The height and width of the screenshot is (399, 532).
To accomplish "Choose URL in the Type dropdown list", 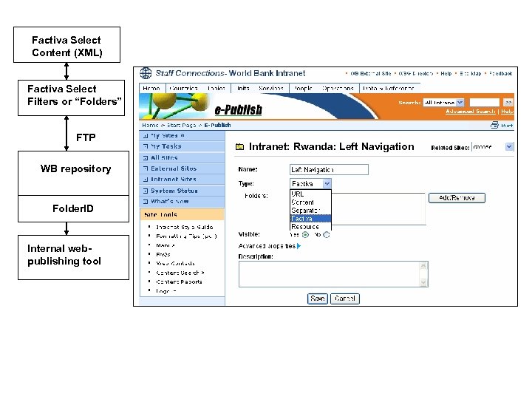I will click(310, 194).
